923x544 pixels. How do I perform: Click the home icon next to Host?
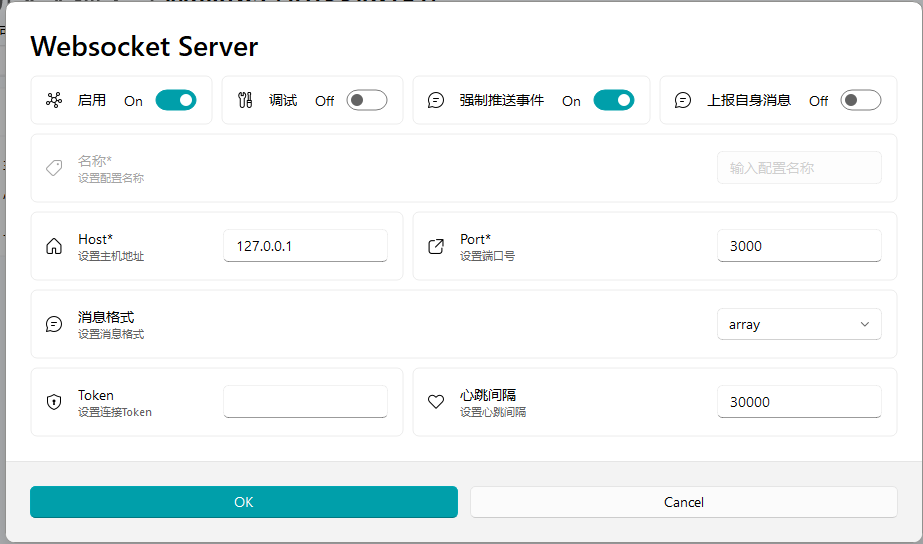(54, 246)
